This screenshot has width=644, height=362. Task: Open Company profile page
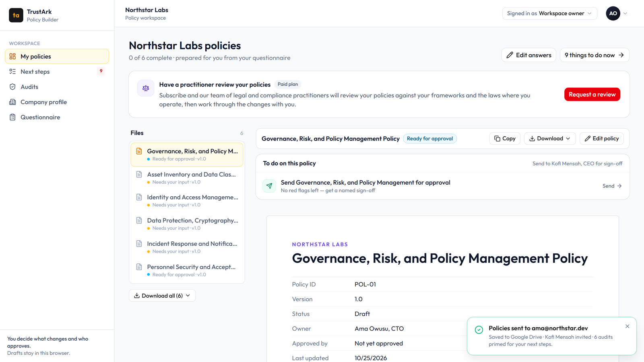click(x=57, y=102)
